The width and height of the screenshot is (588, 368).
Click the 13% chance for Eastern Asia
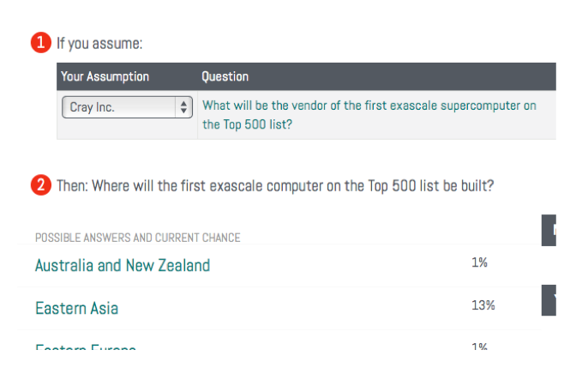coord(483,305)
